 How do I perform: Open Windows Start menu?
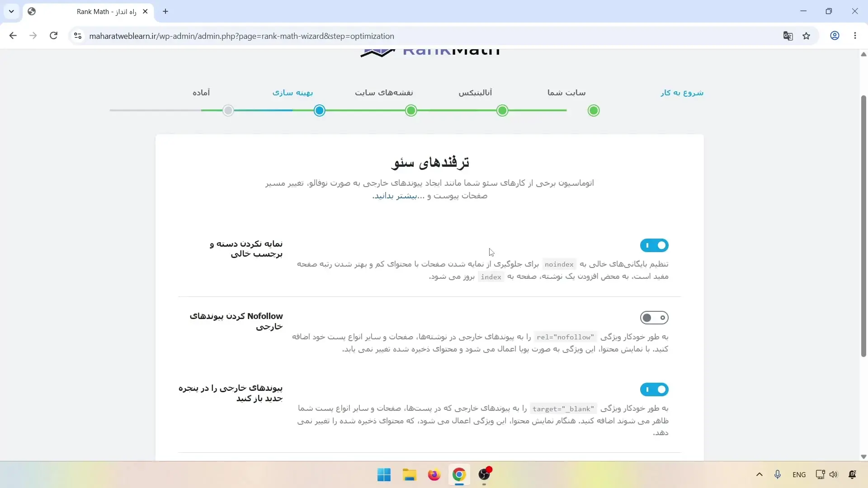[x=384, y=475]
